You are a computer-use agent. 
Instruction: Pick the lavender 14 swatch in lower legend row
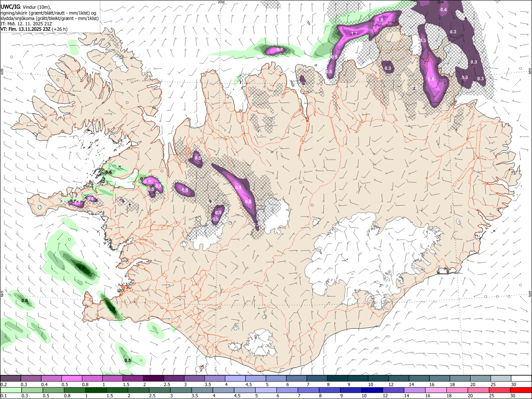click(414, 390)
